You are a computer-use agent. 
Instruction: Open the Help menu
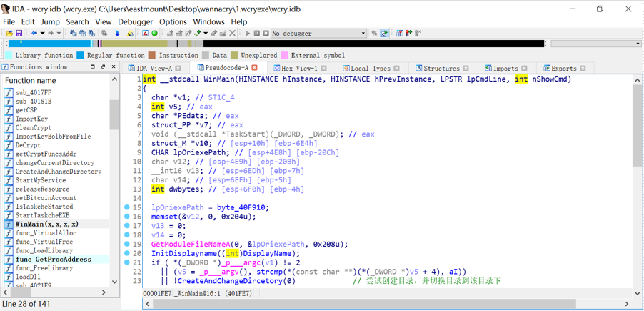pos(239,21)
